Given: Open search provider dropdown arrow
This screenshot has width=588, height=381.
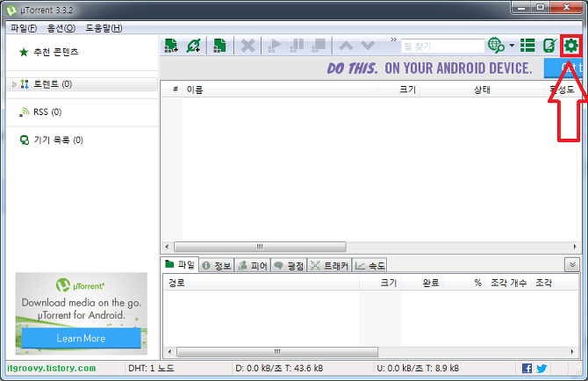Looking at the screenshot, I should 512,46.
